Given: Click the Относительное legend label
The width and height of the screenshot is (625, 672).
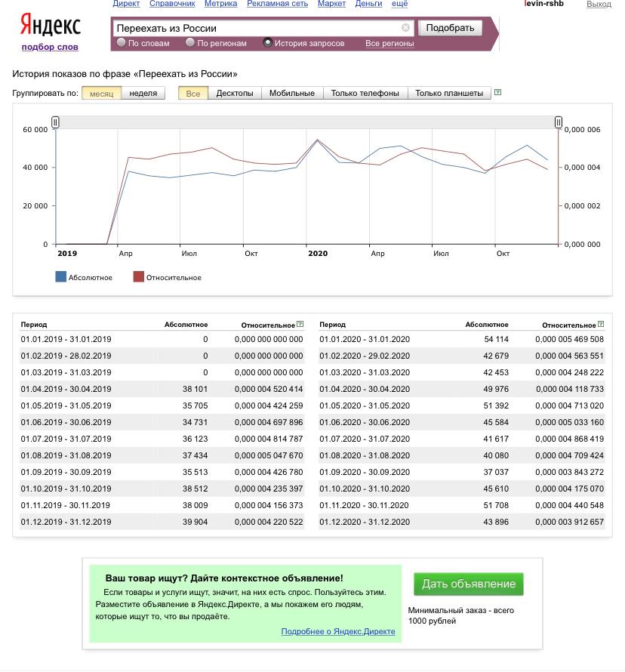Looking at the screenshot, I should [x=174, y=278].
